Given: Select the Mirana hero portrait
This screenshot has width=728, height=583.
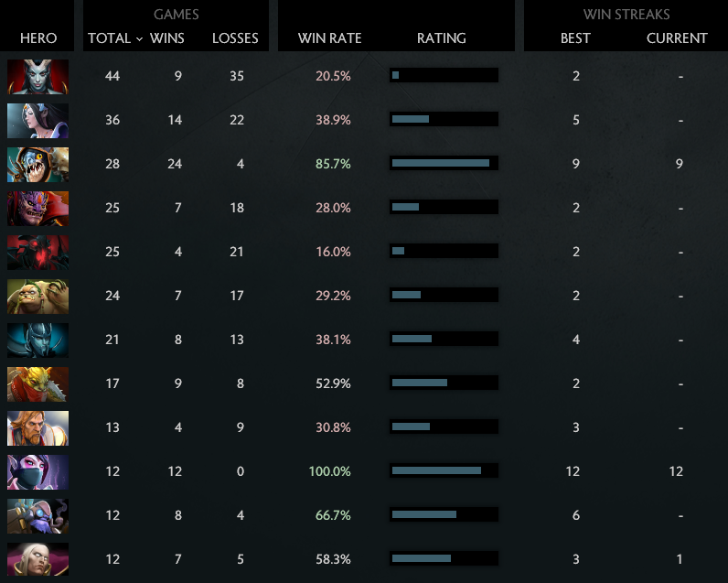Looking at the screenshot, I should pyautogui.click(x=37, y=120).
